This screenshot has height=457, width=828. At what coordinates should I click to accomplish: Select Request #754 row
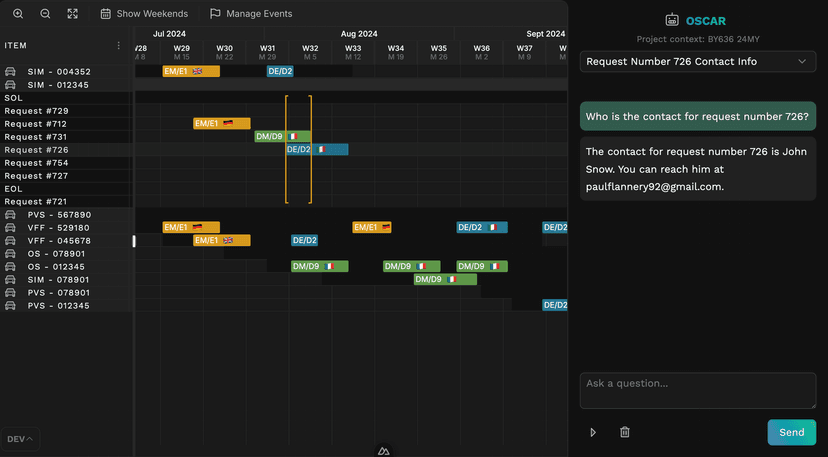click(66, 163)
